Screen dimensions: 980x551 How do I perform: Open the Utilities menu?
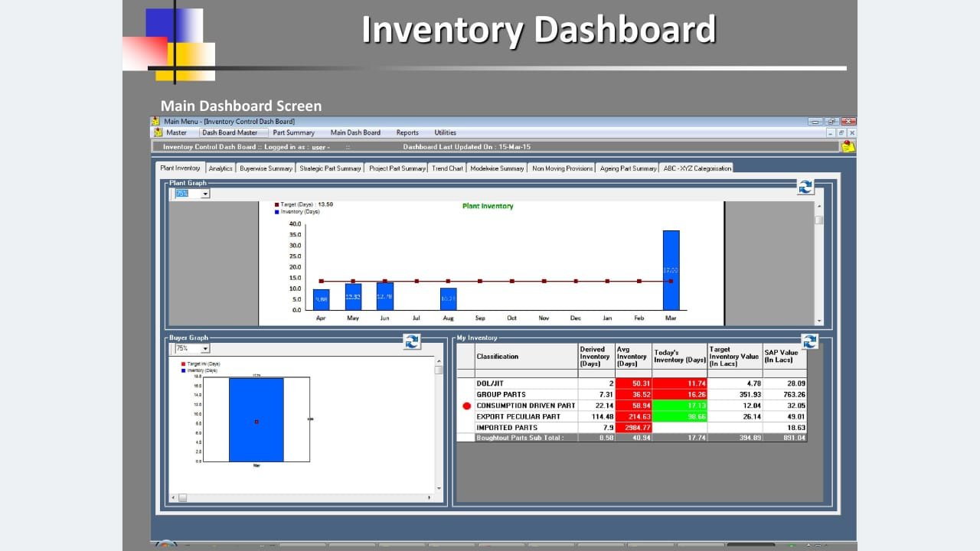[445, 132]
